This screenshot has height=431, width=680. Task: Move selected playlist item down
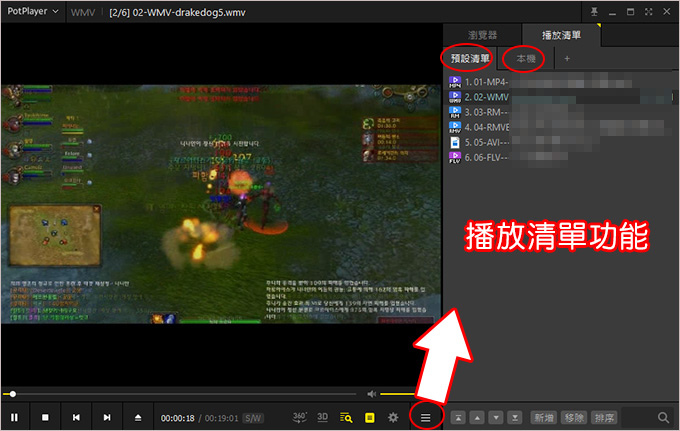(496, 418)
